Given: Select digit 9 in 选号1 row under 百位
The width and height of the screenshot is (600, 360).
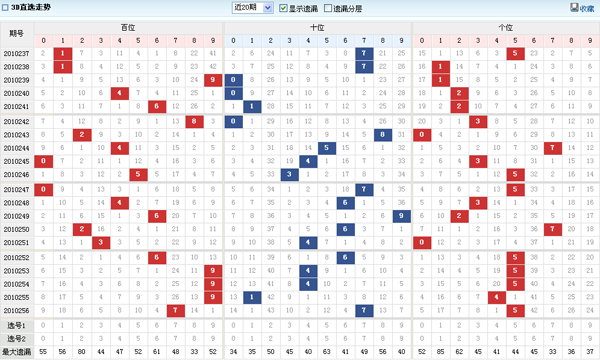Looking at the screenshot, I should point(213,326).
